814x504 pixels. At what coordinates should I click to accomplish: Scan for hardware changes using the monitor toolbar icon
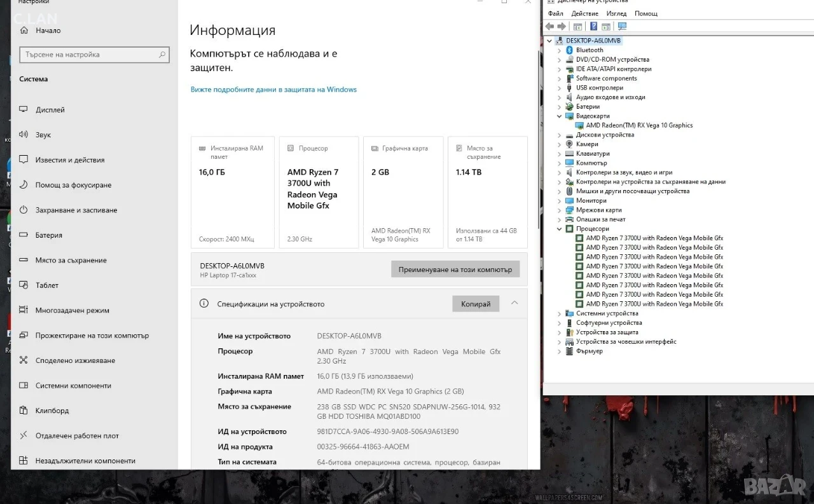pyautogui.click(x=622, y=27)
